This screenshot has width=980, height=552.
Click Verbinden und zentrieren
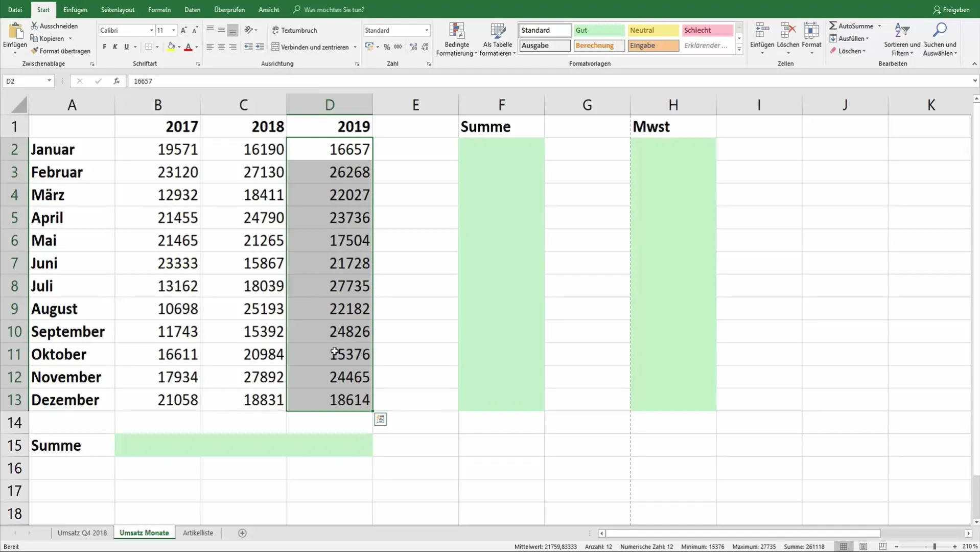(x=310, y=47)
